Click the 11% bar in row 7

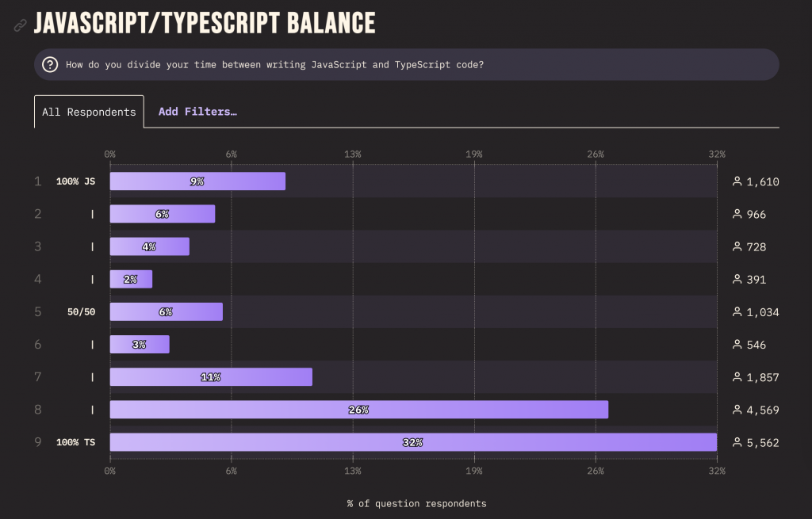[210, 377]
